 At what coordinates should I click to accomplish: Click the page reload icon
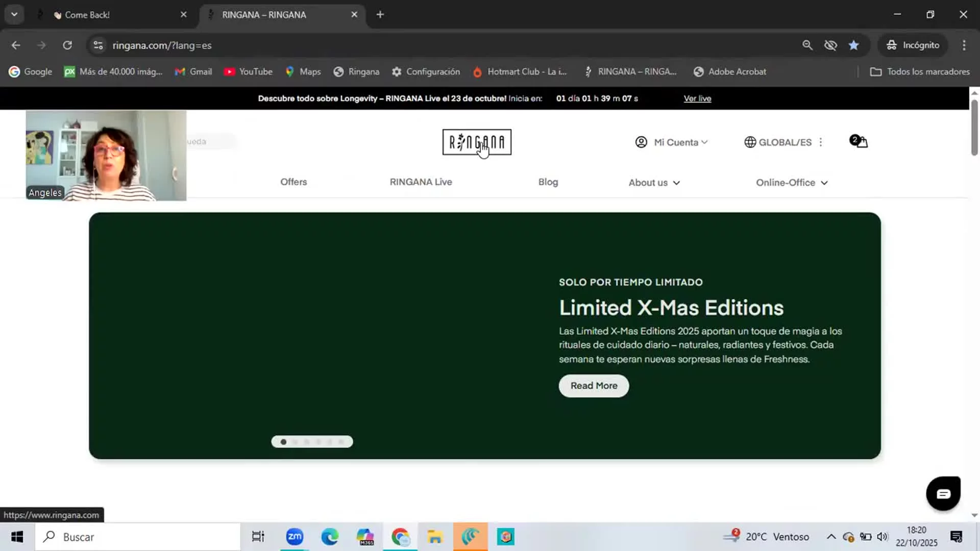(x=67, y=45)
